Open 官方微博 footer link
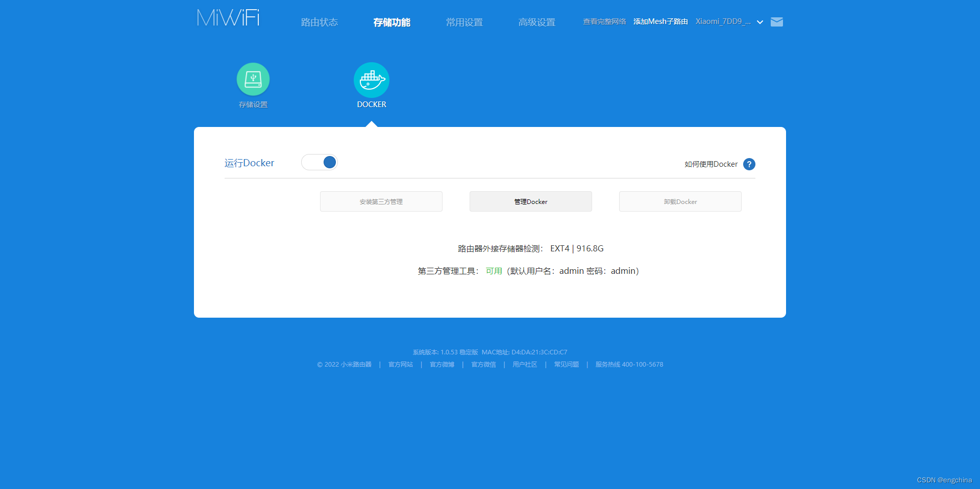Image resolution: width=980 pixels, height=489 pixels. click(x=442, y=365)
